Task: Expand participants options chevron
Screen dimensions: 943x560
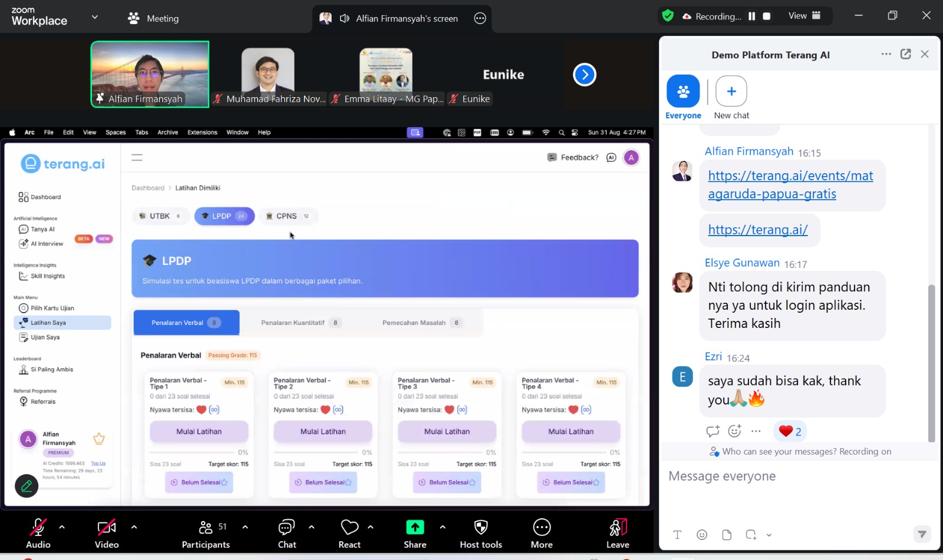Action: (245, 527)
